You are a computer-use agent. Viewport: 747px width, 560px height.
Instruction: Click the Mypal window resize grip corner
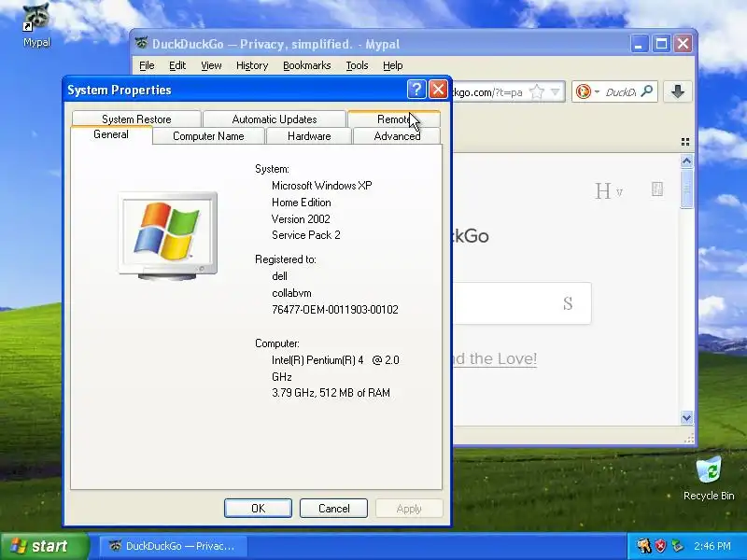click(689, 439)
